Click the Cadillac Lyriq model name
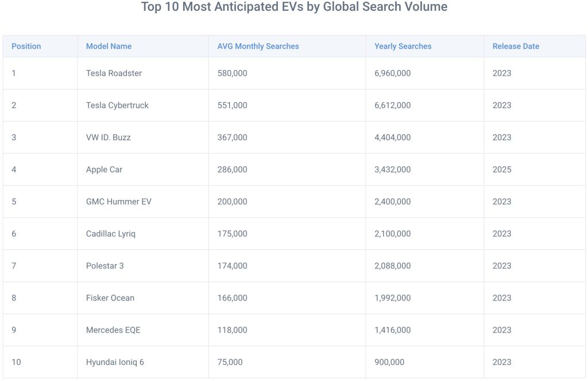The image size is (588, 381). tap(111, 234)
